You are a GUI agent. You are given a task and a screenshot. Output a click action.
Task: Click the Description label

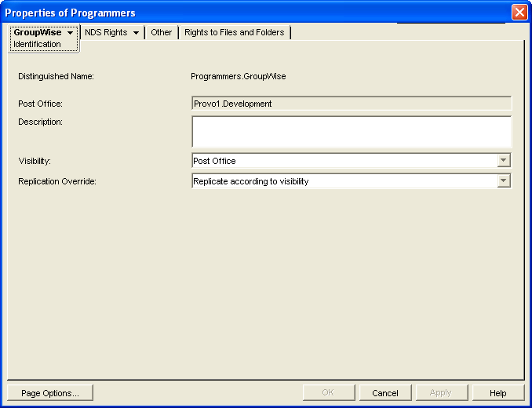(40, 122)
